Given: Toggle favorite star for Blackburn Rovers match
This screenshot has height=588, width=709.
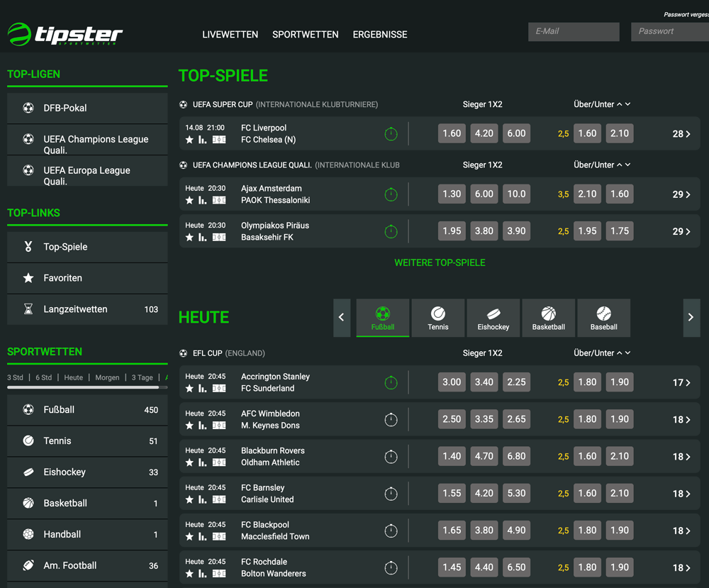Looking at the screenshot, I should click(x=189, y=462).
